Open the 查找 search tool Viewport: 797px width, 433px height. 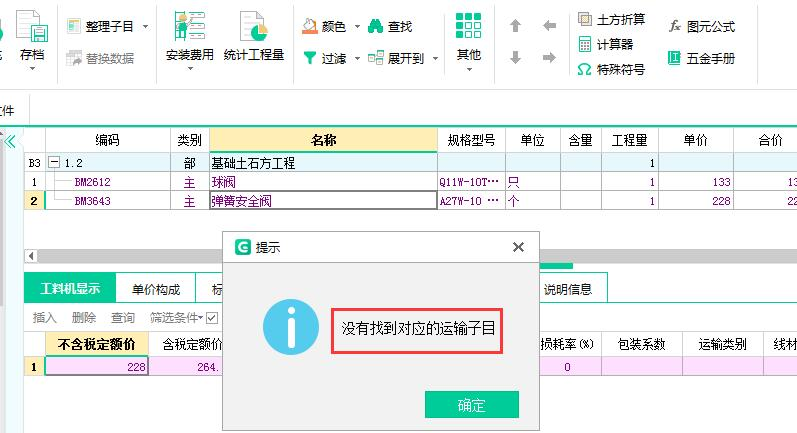pyautogui.click(x=390, y=27)
